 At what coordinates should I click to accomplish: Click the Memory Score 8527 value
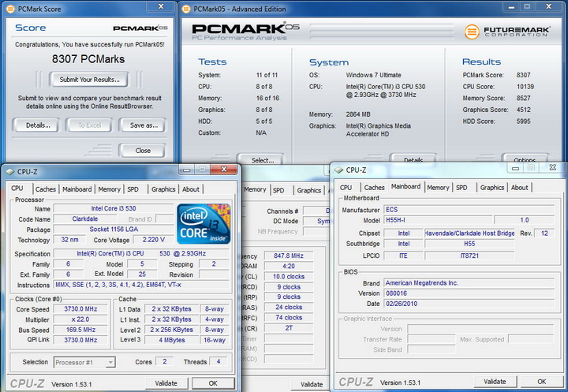click(524, 98)
